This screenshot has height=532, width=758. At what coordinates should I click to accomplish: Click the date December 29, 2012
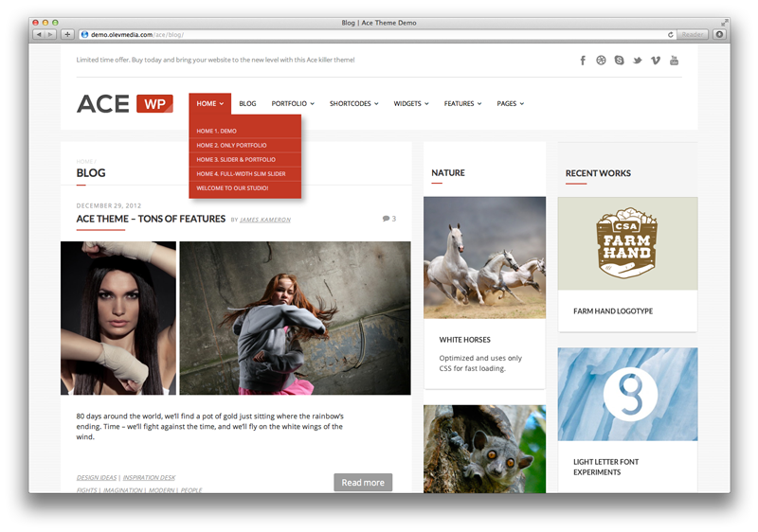[109, 205]
